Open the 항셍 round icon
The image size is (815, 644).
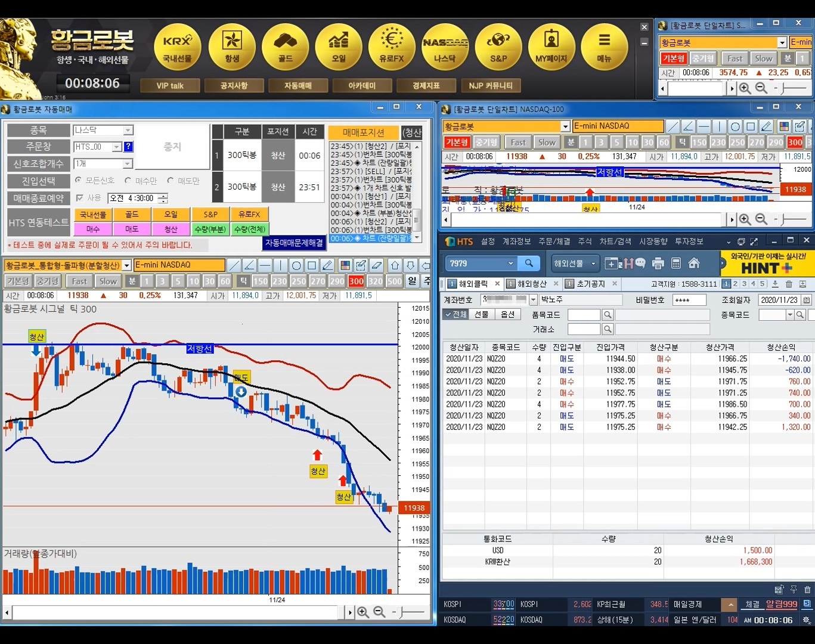231,48
